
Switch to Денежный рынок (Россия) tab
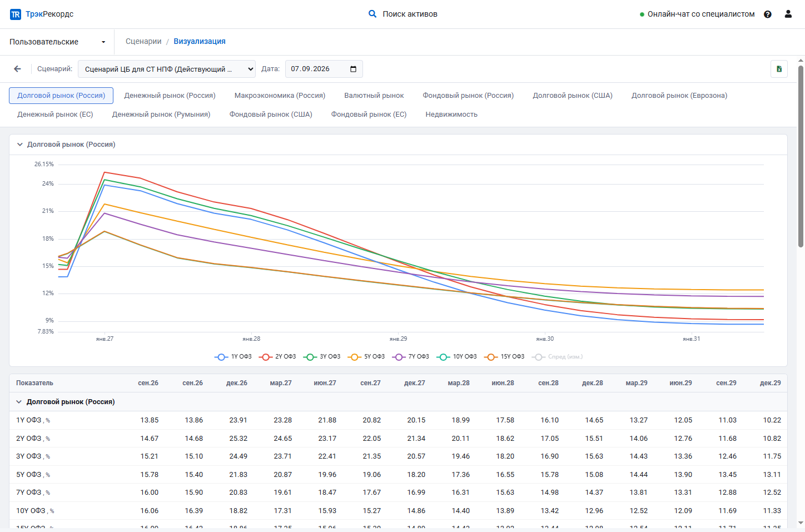pyautogui.click(x=170, y=96)
